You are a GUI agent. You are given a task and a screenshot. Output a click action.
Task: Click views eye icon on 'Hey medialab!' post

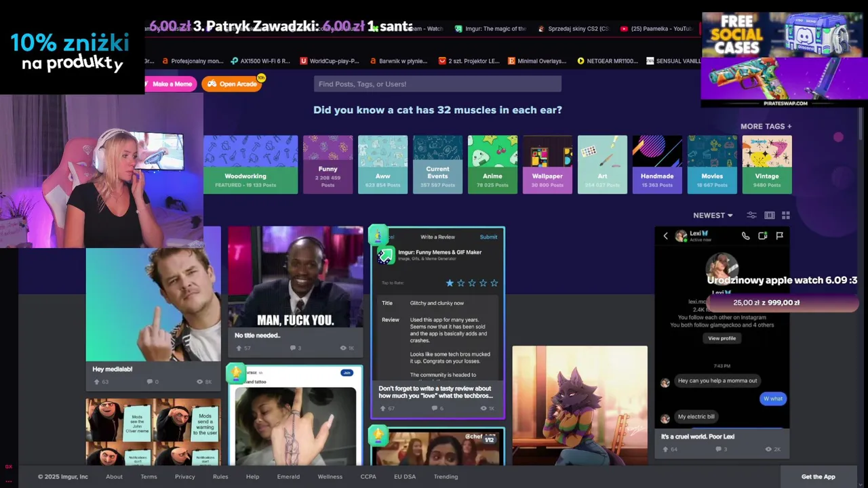coord(199,382)
